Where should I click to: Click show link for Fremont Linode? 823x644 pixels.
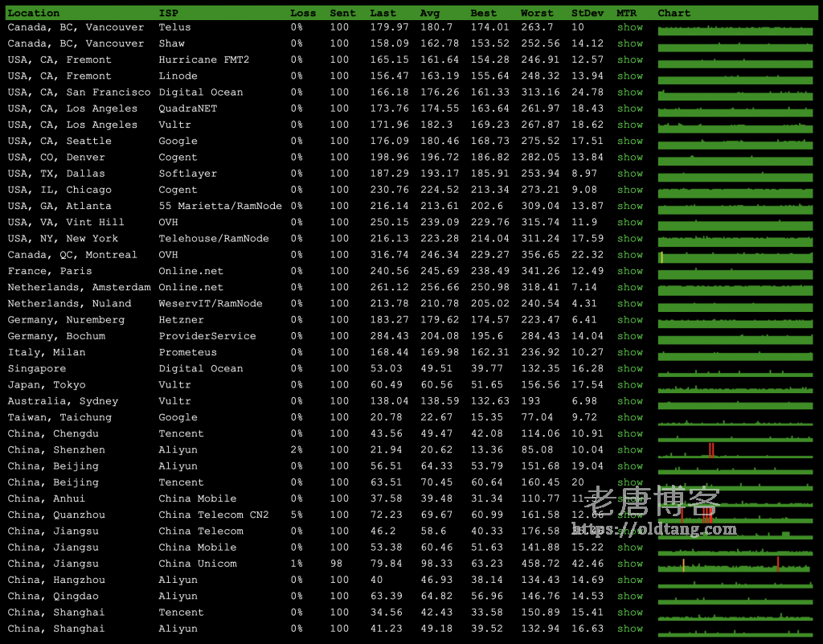(x=629, y=76)
